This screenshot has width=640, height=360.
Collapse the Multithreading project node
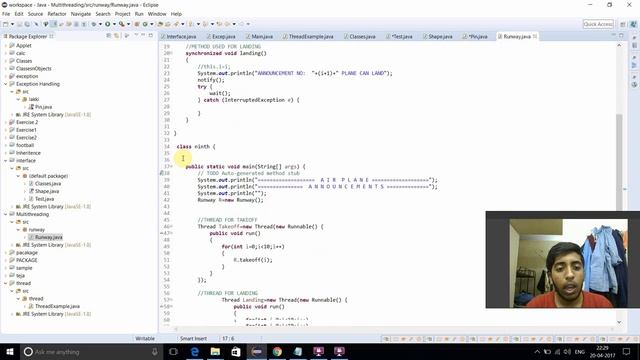point(6,214)
